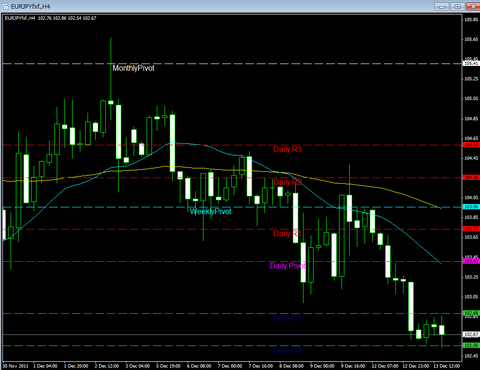Click the 103.85 price scale value
480x370 pixels.
coord(471,217)
